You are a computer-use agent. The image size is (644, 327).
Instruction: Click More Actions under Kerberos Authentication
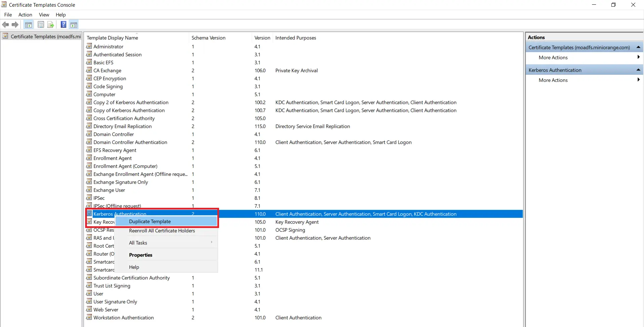(553, 80)
